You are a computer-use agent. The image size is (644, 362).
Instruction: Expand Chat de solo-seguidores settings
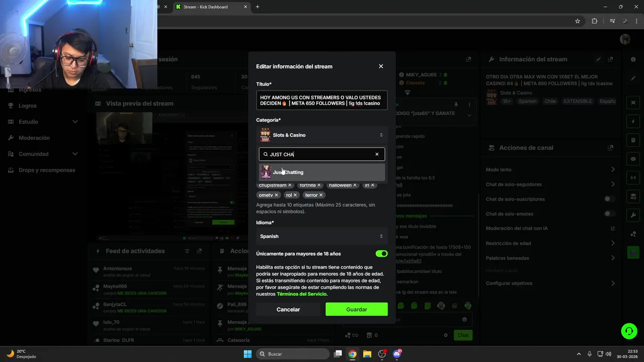click(x=613, y=185)
